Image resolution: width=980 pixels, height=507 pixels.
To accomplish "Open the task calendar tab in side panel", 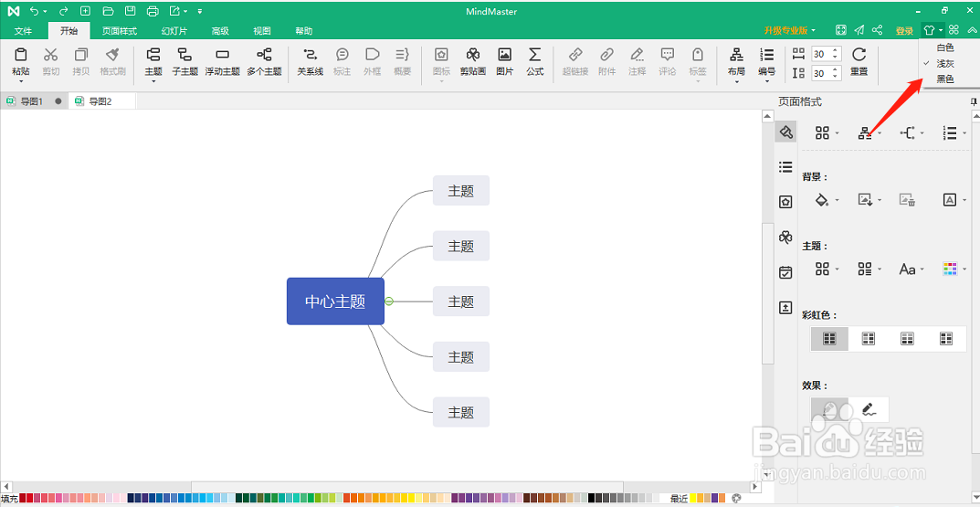I will pos(785,272).
